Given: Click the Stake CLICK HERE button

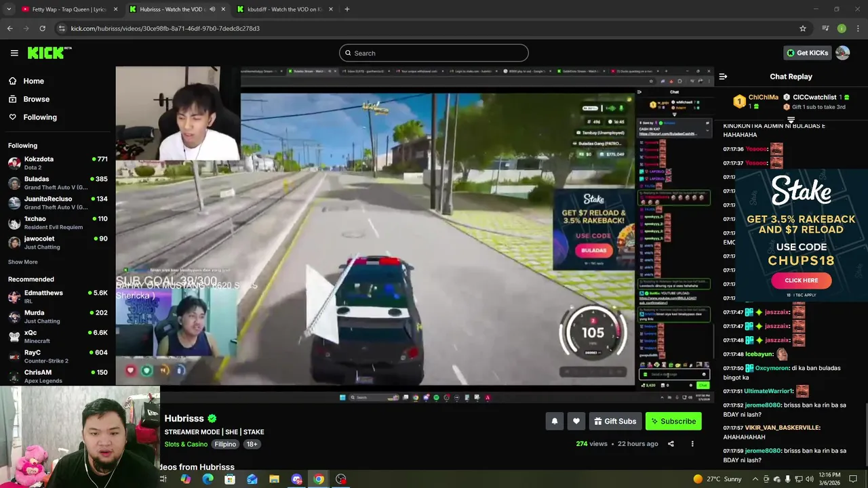Looking at the screenshot, I should coord(802,280).
